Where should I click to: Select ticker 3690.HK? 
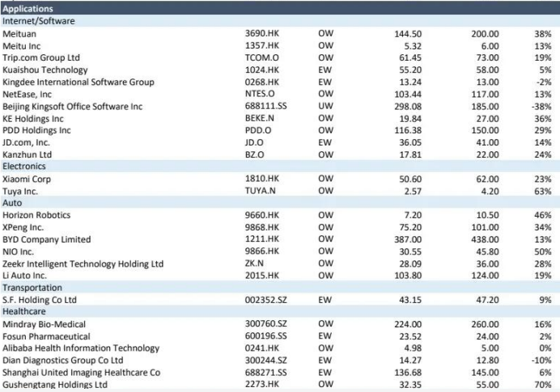pos(261,33)
